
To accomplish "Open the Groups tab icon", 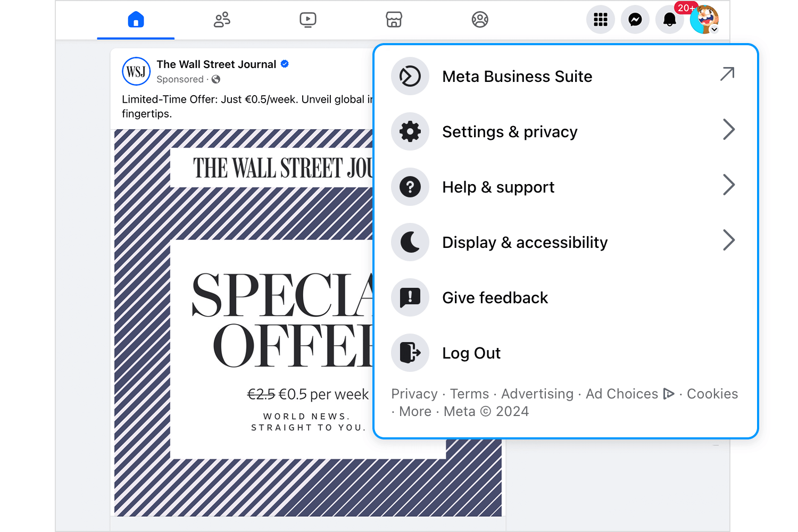I will pos(480,20).
